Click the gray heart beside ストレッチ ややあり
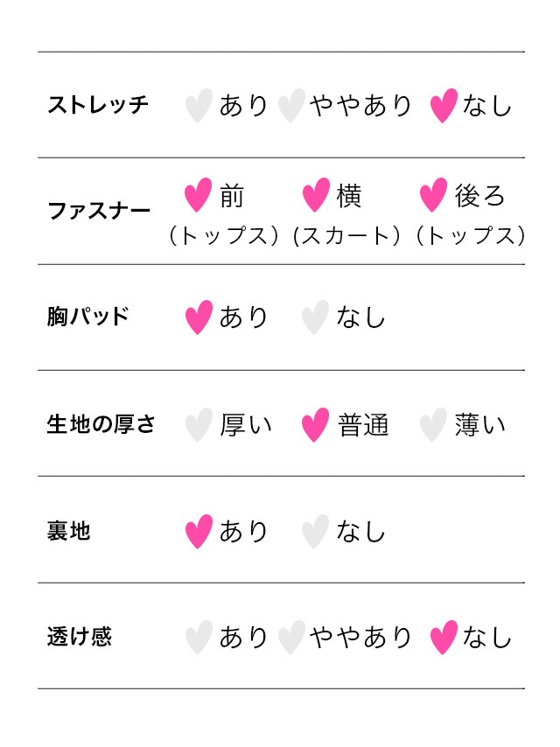 click(x=290, y=106)
